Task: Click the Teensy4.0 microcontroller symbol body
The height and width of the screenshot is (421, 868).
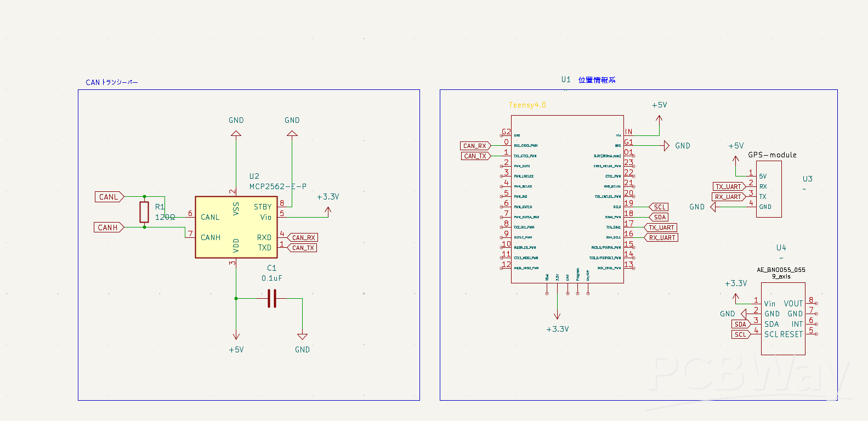Action: pyautogui.click(x=567, y=208)
